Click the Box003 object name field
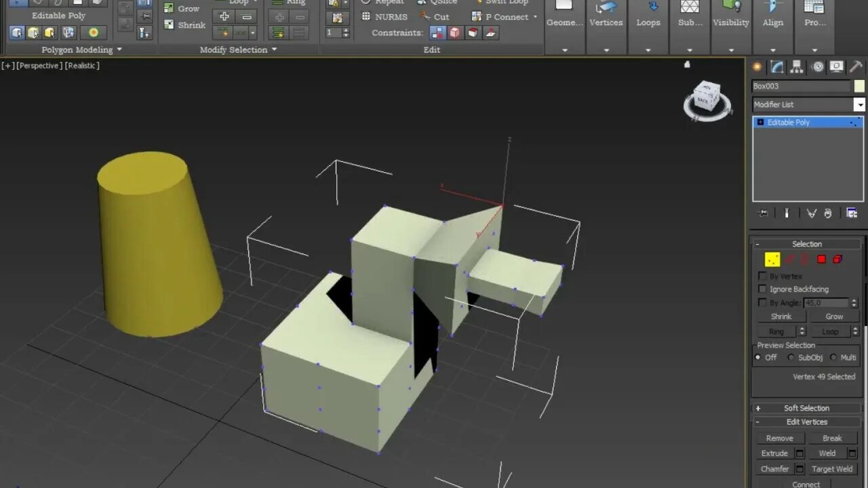The image size is (868, 488). 801,86
